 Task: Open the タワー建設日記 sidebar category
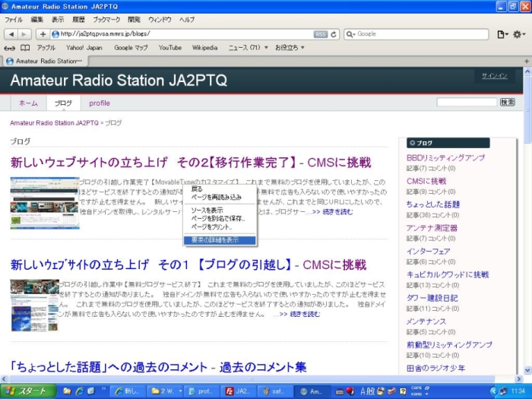432,298
